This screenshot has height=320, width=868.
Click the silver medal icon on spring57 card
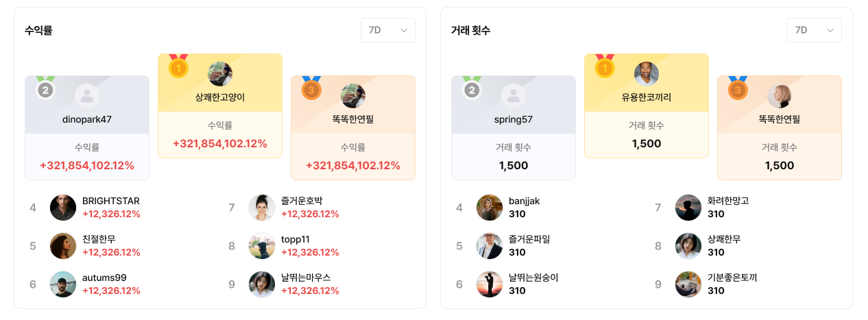(472, 88)
